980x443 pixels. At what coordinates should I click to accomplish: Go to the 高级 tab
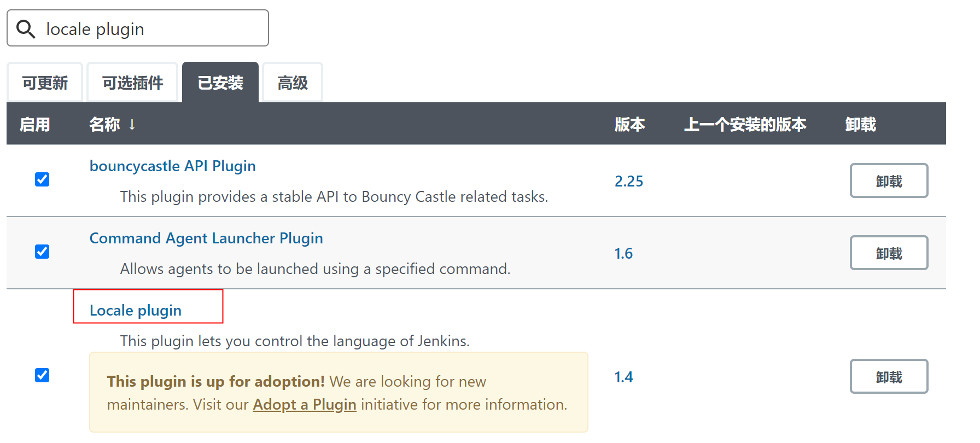pos(293,83)
